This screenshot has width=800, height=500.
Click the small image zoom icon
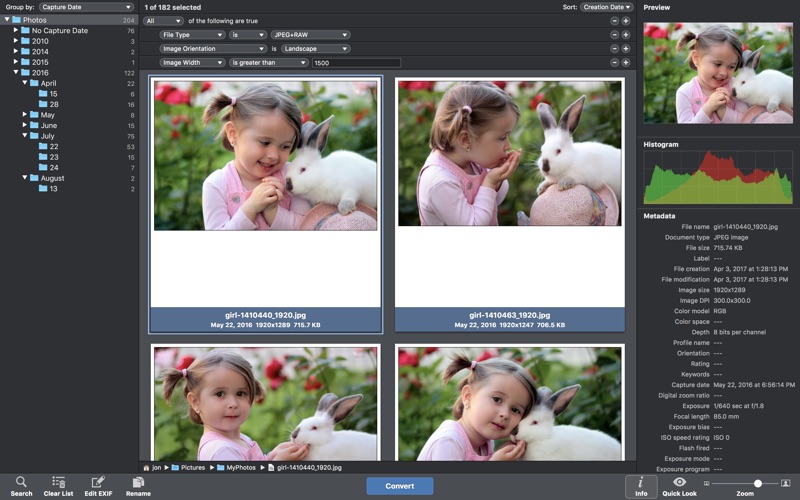coord(706,483)
